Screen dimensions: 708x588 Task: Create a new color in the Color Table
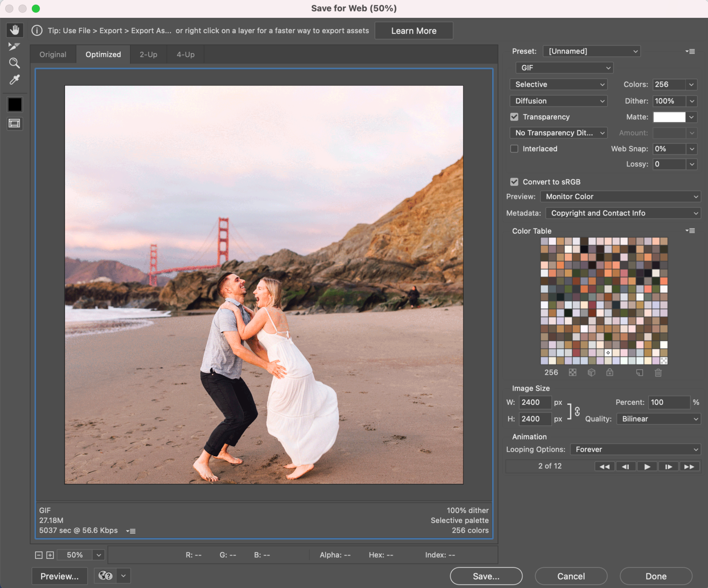click(x=639, y=373)
